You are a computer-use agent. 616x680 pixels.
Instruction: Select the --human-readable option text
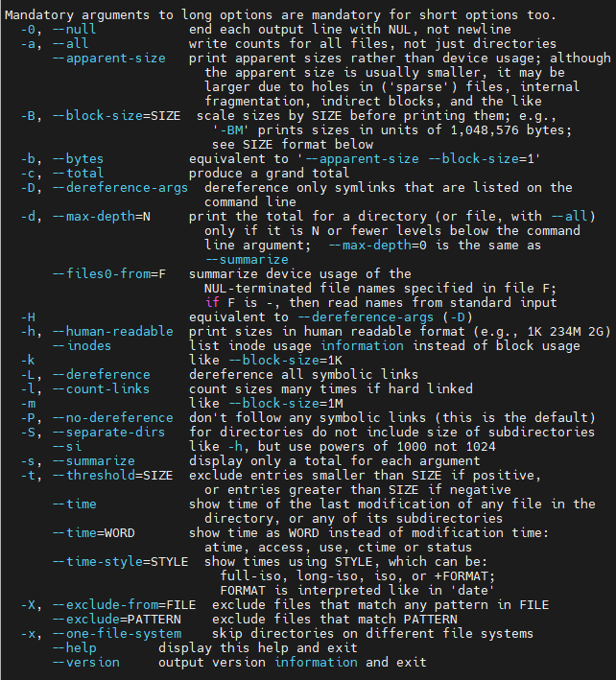click(x=113, y=332)
